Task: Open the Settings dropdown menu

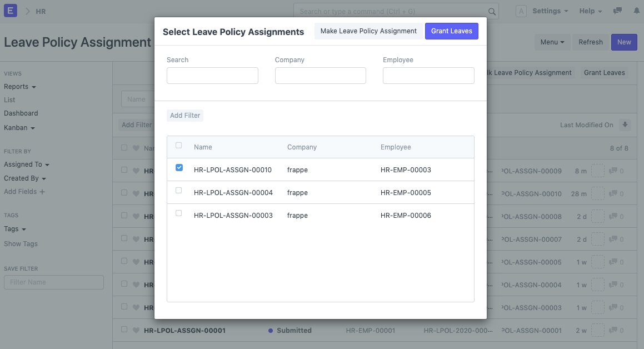Action: (x=550, y=11)
